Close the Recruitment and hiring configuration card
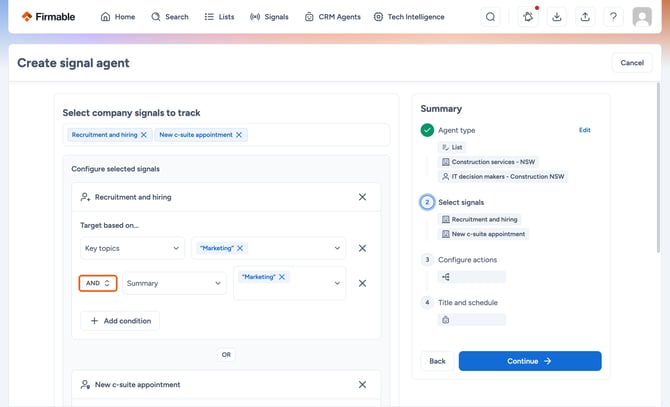670x407 pixels. click(362, 197)
